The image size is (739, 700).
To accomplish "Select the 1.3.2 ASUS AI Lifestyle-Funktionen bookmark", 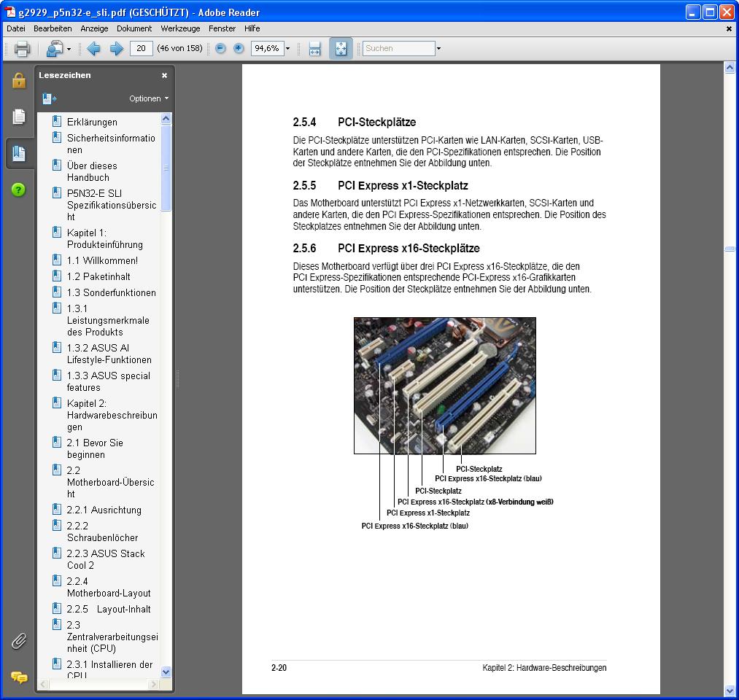I will point(109,354).
